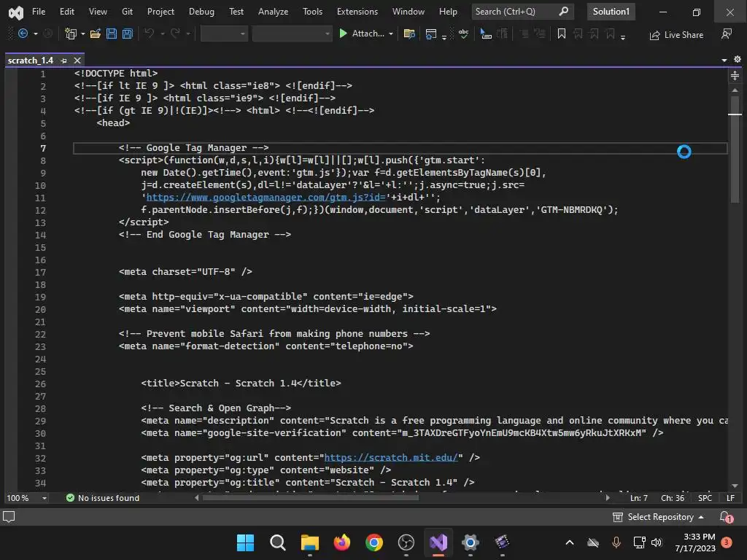Image resolution: width=747 pixels, height=560 pixels.
Task: Expand the New Project dropdown arrow
Action: 83,34
